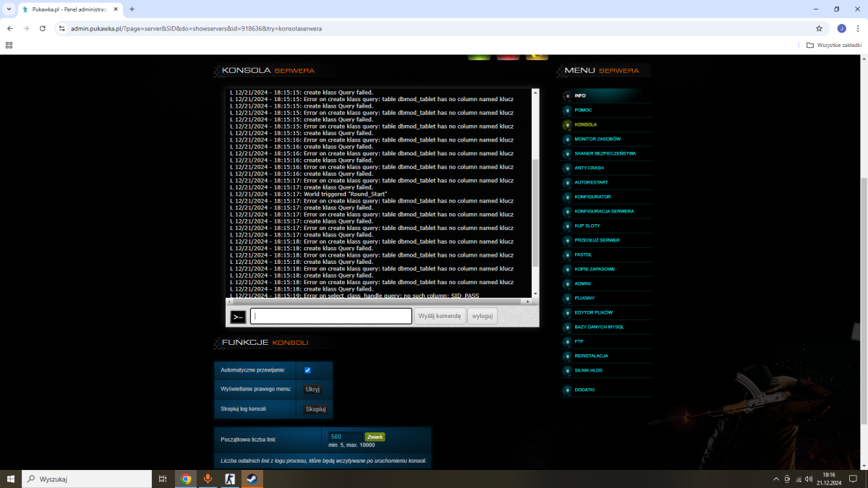Screen dimensions: 868x488
Task: Click console vertical scrollbar down arrow
Action: 535,294
